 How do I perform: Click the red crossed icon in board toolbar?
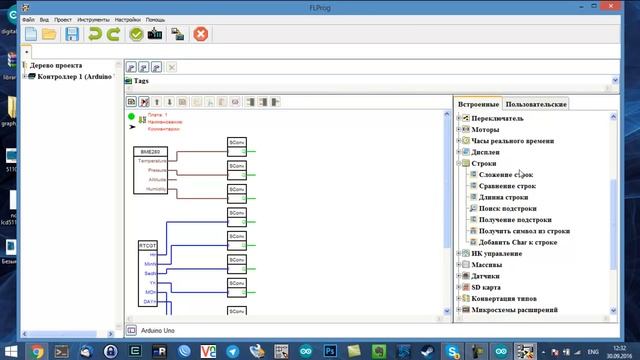[x=144, y=102]
